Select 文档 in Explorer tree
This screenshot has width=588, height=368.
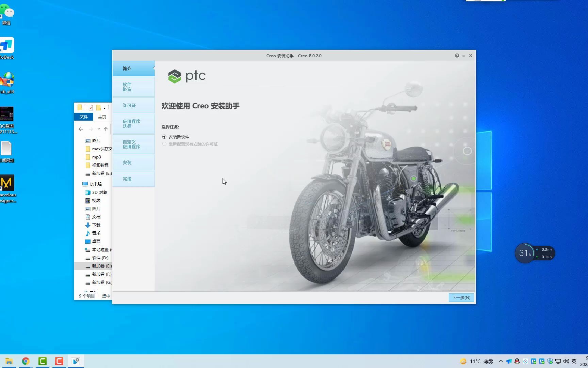93,217
